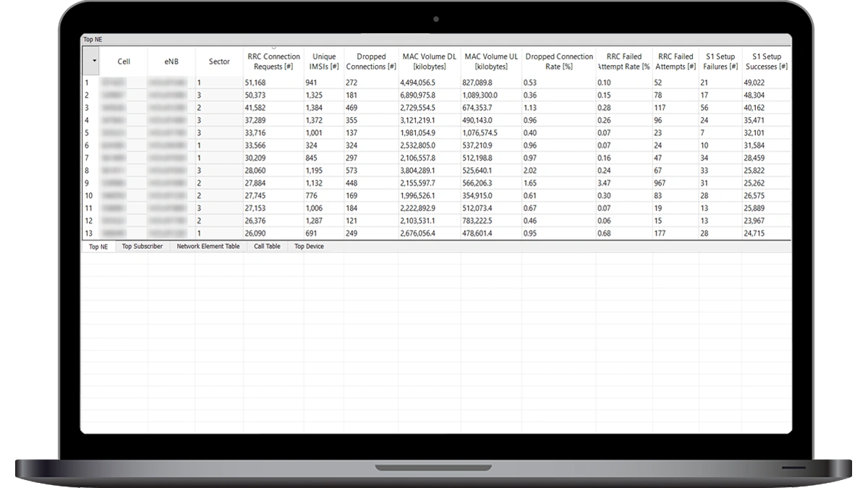Viewport: 868px width, 488px height.
Task: Open the table corner dropdown arrow
Action: pyautogui.click(x=94, y=61)
